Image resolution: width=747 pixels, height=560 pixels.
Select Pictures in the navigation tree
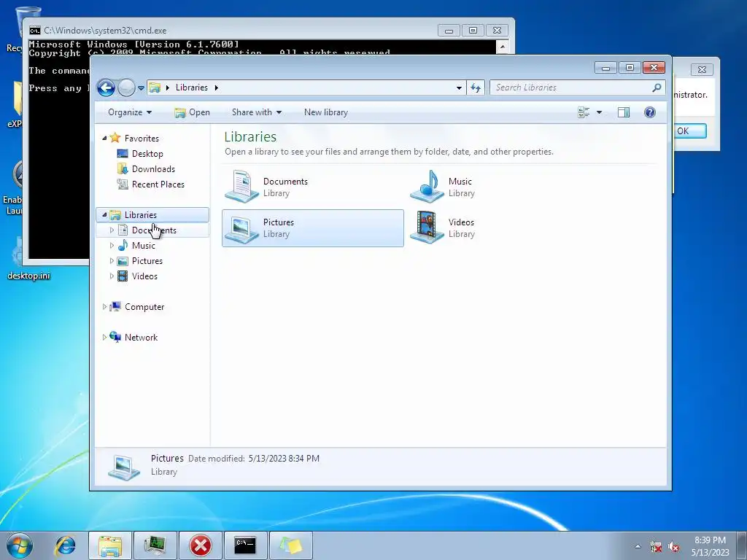[x=147, y=261]
